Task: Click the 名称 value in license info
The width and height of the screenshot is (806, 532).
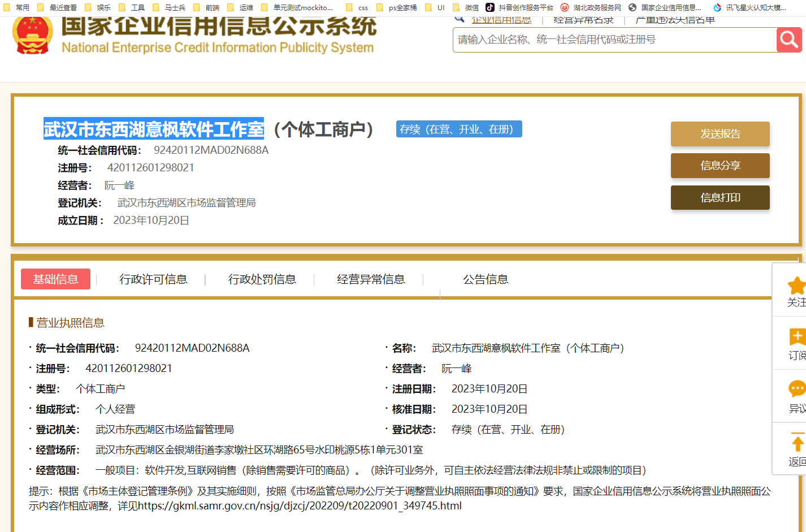Action: click(528, 348)
